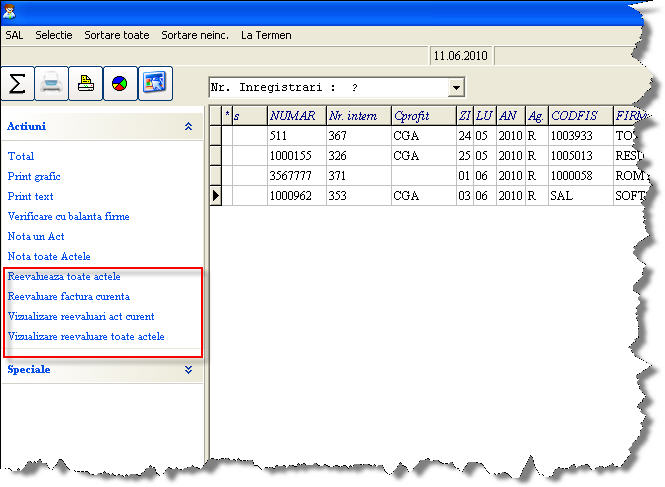Click the text print icon

(x=87, y=83)
